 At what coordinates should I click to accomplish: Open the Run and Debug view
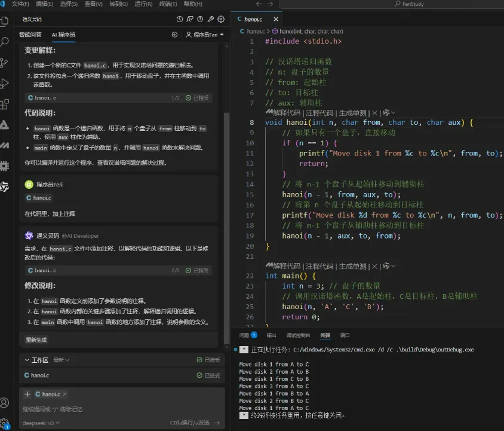[5, 83]
